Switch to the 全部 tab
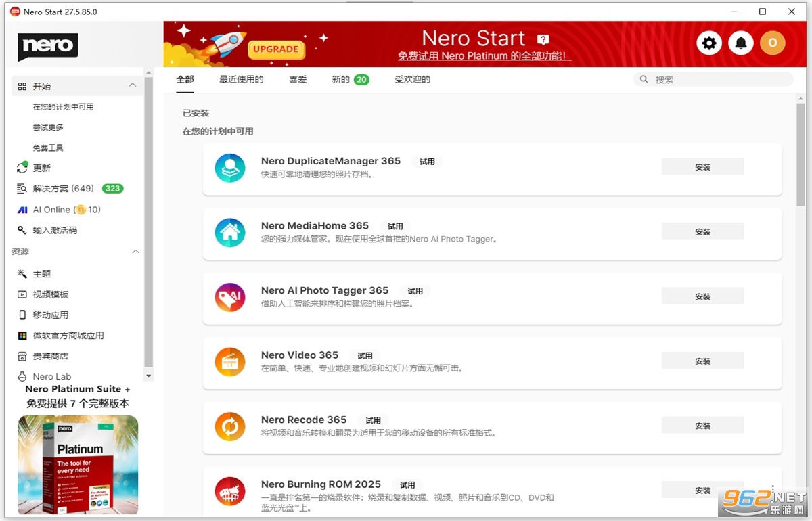This screenshot has height=521, width=812. [185, 79]
